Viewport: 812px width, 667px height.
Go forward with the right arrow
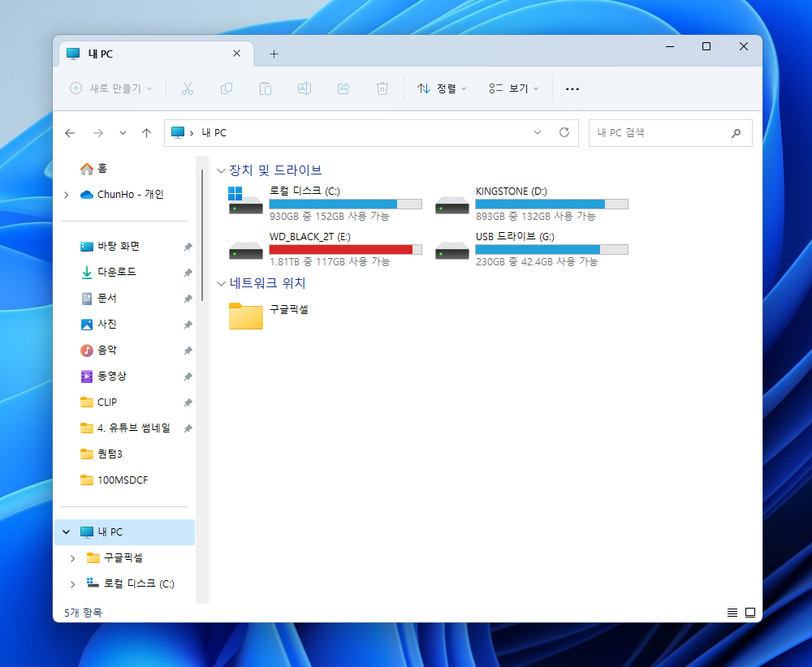tap(98, 133)
